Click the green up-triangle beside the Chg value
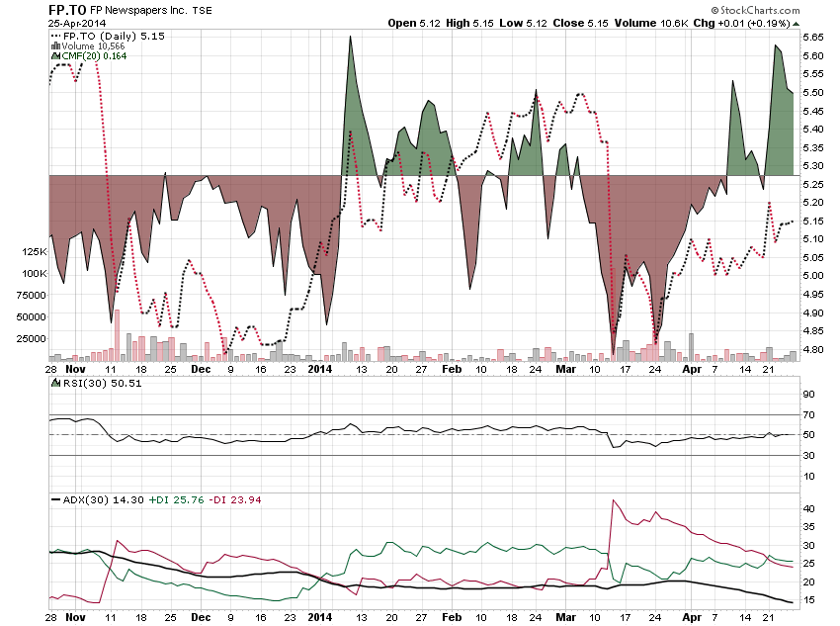Screen dimensions: 840x626 [797, 24]
